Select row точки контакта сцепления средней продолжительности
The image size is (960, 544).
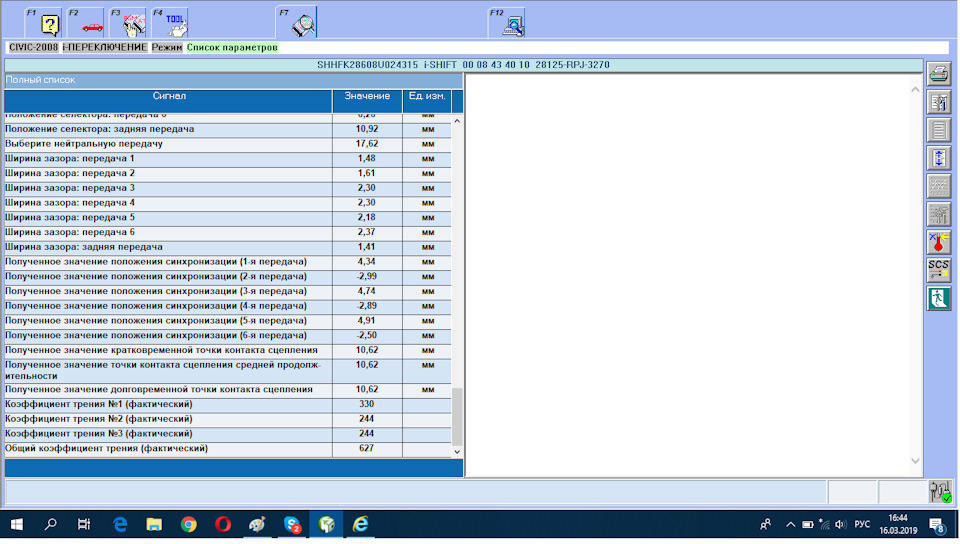coord(228,370)
